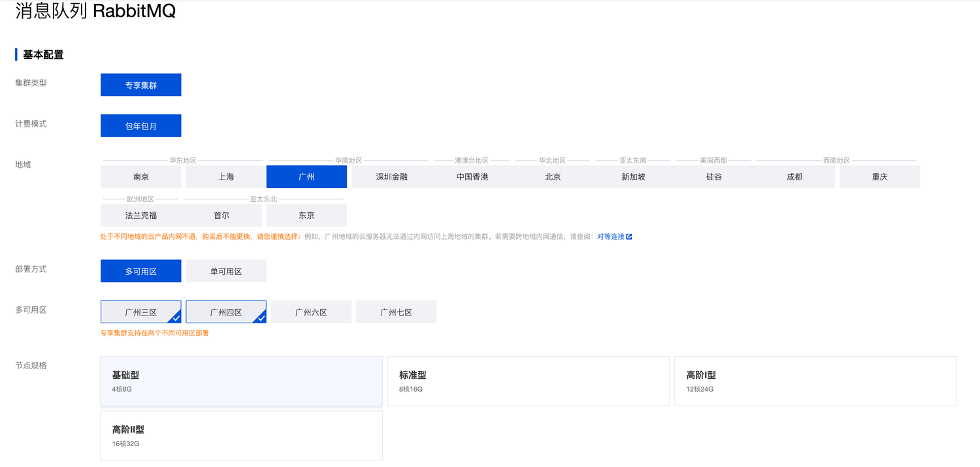Click the 基本配置 section heading
This screenshot has height=467, width=980.
[43, 55]
